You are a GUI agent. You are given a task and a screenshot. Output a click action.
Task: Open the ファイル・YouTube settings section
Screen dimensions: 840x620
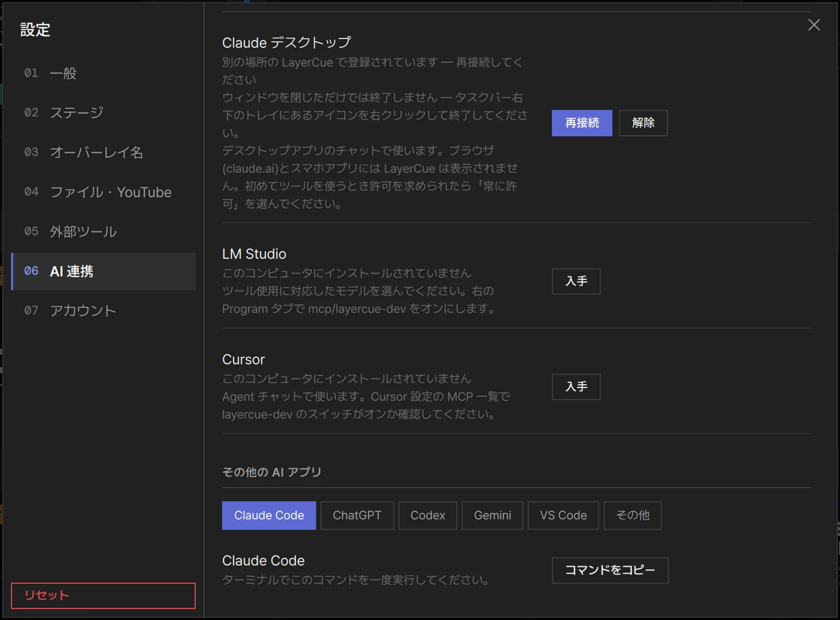(103, 192)
